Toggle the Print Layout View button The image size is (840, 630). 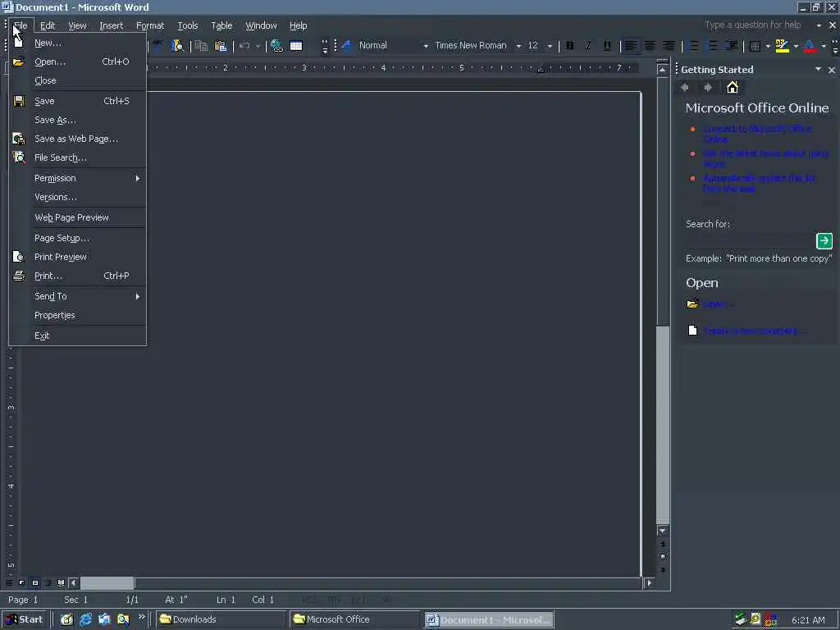coord(35,582)
